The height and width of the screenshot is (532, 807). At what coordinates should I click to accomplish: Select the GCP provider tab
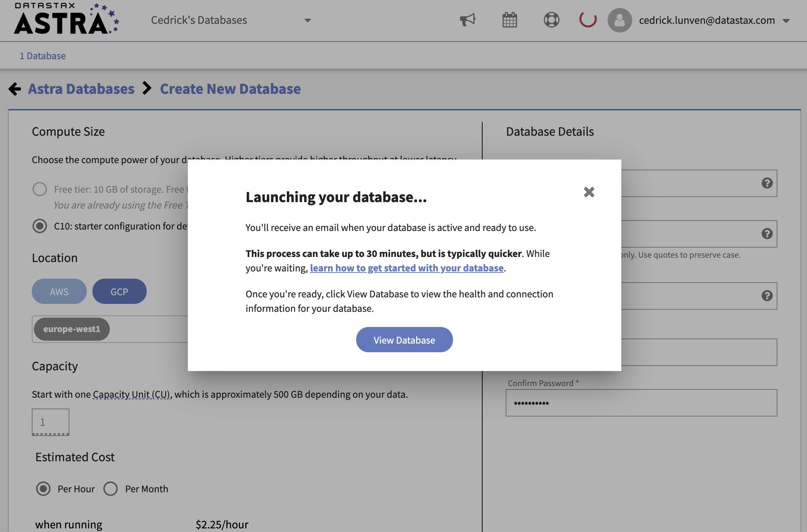point(119,292)
